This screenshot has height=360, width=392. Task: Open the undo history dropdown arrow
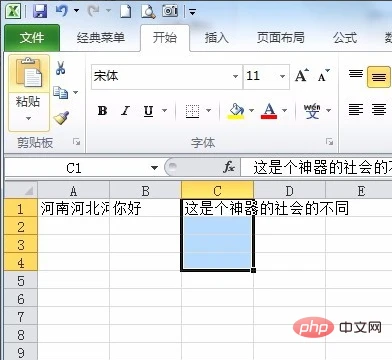point(76,11)
